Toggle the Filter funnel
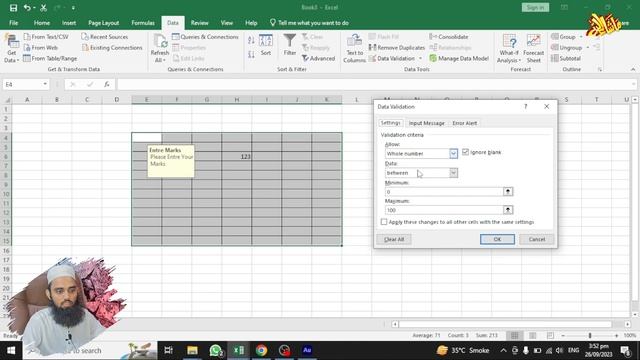Image resolution: width=640 pixels, height=360 pixels. pos(290,45)
